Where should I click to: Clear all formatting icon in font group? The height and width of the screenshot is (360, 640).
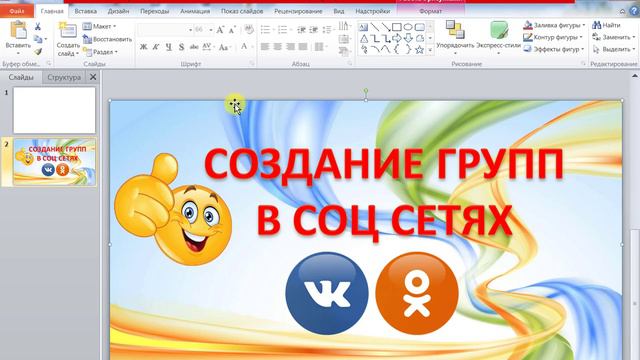(x=248, y=29)
